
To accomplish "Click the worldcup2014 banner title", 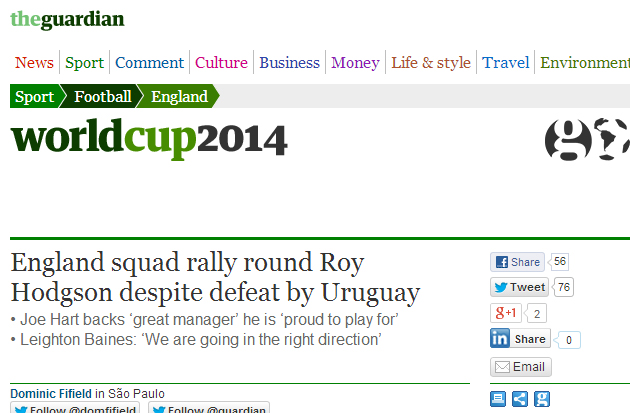I will [149, 138].
